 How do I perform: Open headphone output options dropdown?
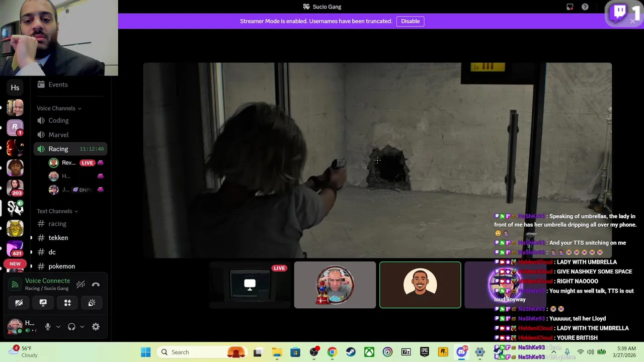[82, 327]
